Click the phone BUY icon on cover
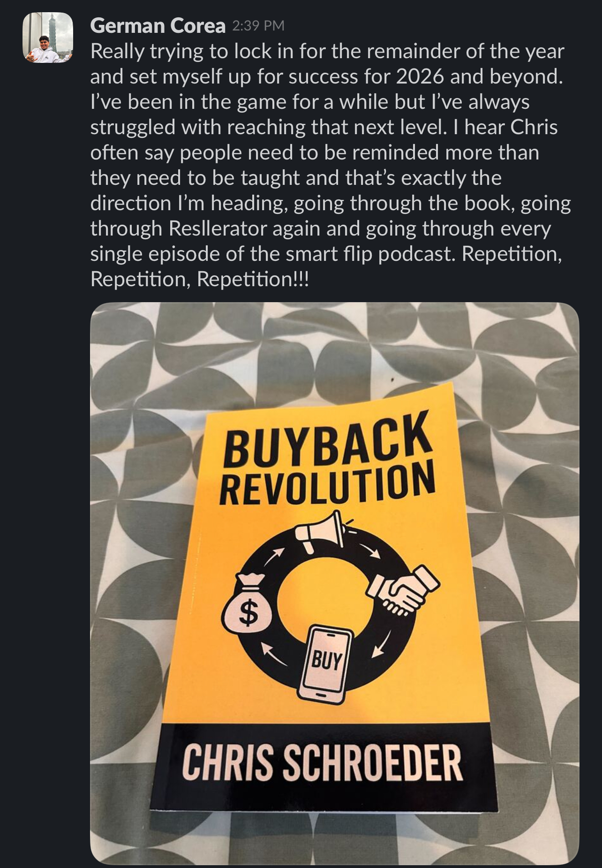This screenshot has width=602, height=868. point(325,664)
